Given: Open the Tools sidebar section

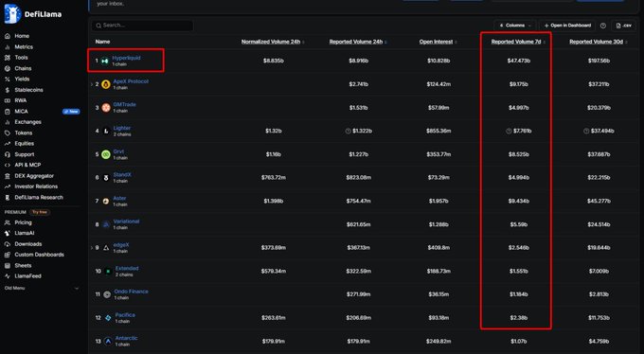Looking at the screenshot, I should click(x=21, y=58).
